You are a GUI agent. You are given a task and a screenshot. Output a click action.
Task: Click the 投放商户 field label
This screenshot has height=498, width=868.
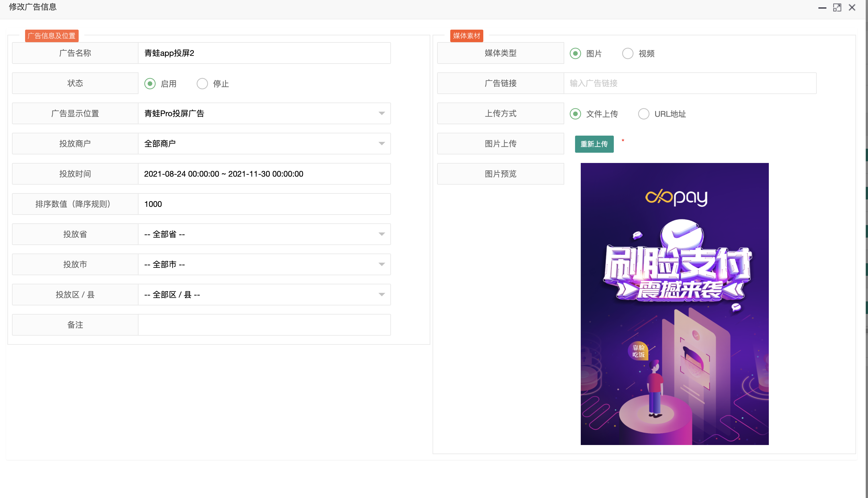[75, 143]
